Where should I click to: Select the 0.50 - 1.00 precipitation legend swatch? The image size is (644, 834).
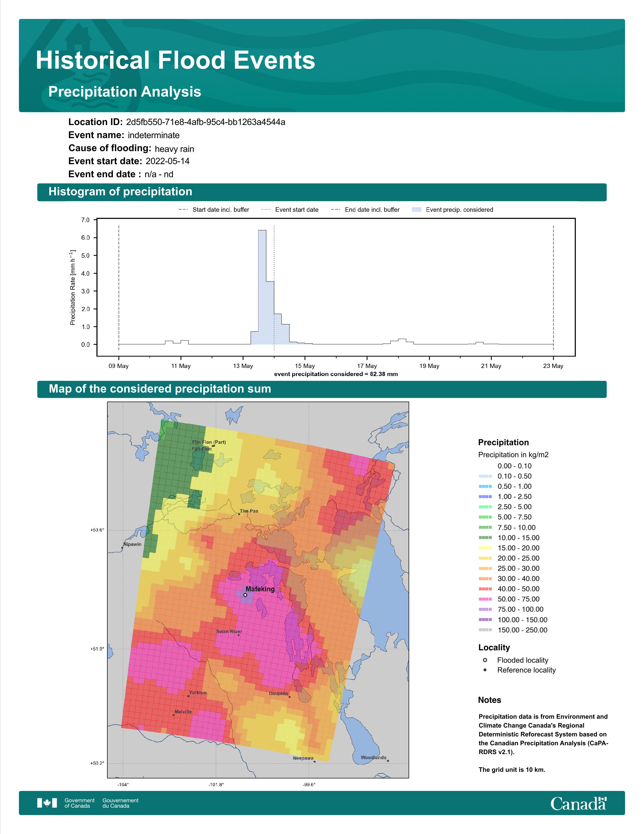click(x=485, y=487)
